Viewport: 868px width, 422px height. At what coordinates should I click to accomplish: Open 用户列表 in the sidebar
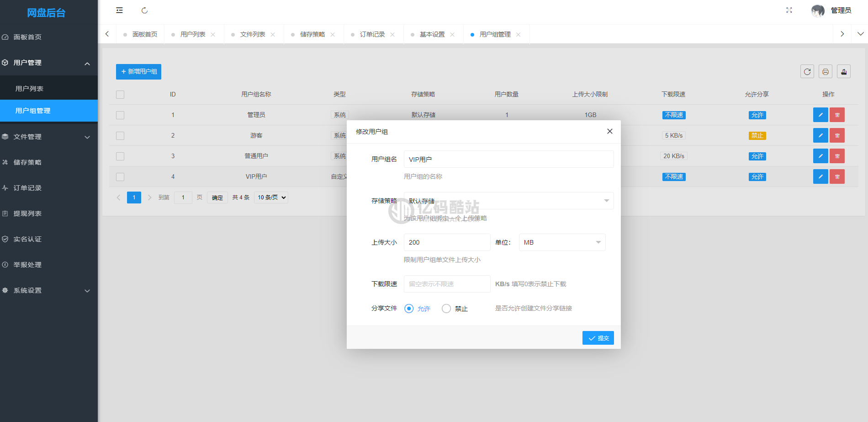coord(49,89)
